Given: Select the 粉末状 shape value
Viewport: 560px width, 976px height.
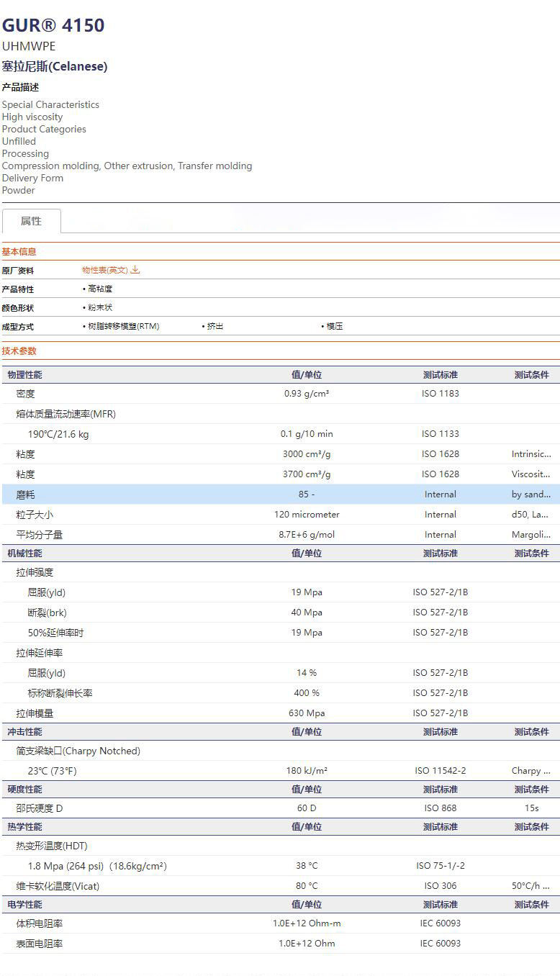Looking at the screenshot, I should click(x=100, y=307).
